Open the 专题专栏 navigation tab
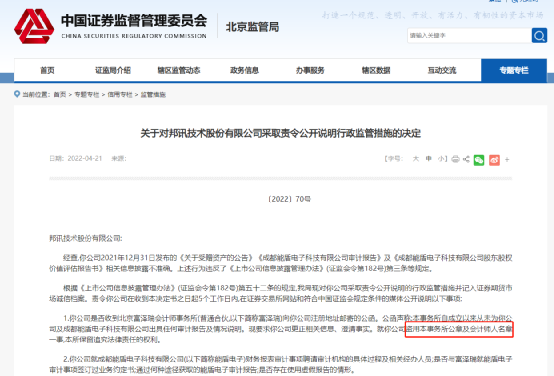554x376 pixels. click(514, 70)
